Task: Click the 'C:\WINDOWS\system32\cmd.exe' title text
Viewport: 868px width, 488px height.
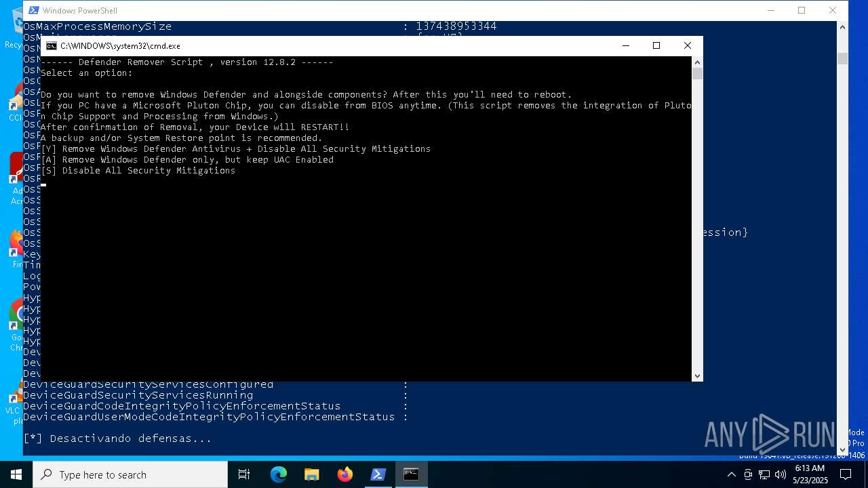Action: (x=120, y=46)
